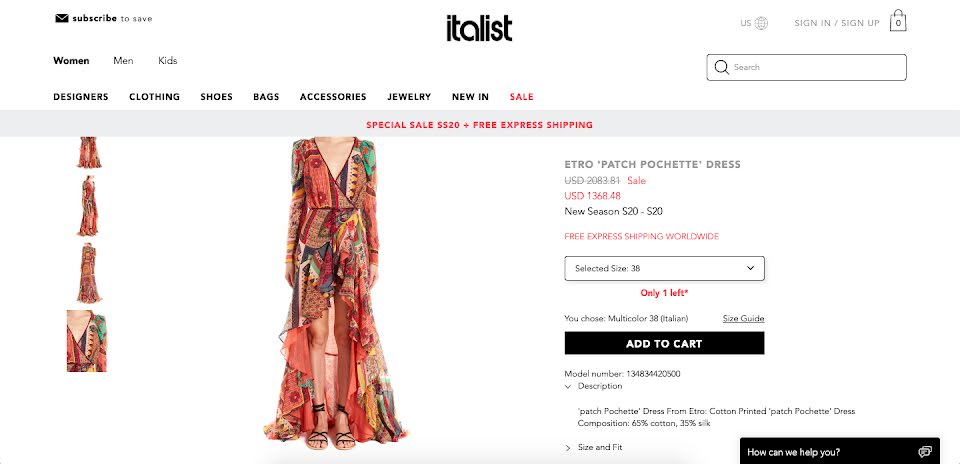Click the search magnifier icon

[722, 67]
